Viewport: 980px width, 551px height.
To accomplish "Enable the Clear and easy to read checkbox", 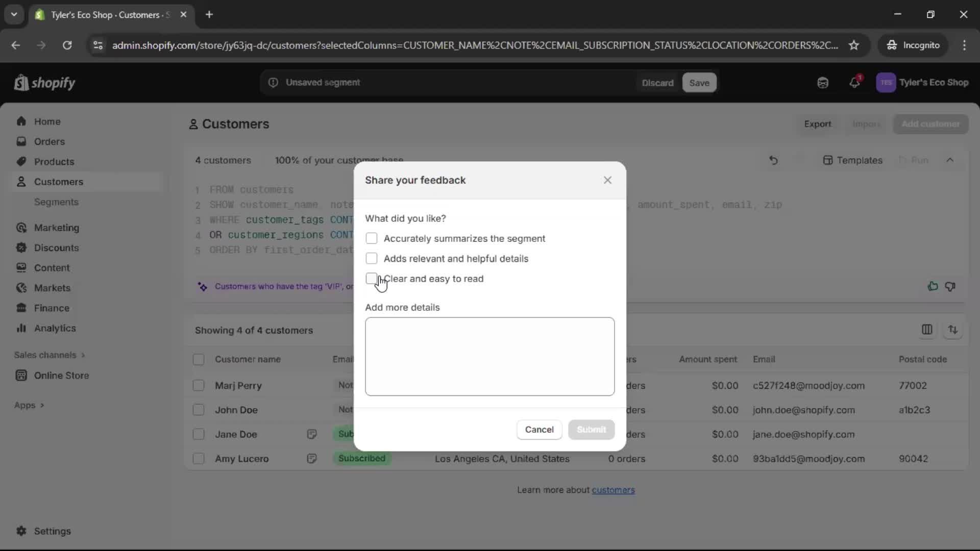I will tap(372, 279).
